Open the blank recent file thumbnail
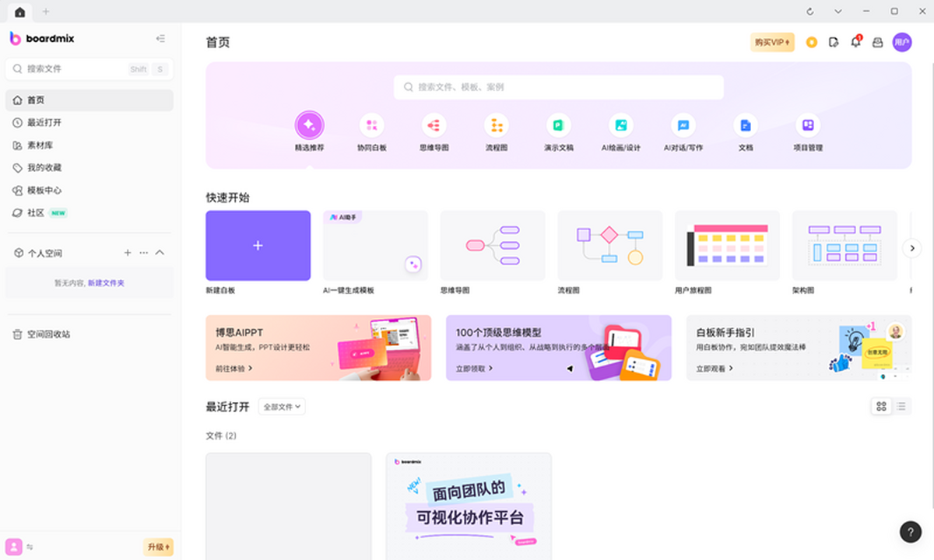 tap(288, 506)
